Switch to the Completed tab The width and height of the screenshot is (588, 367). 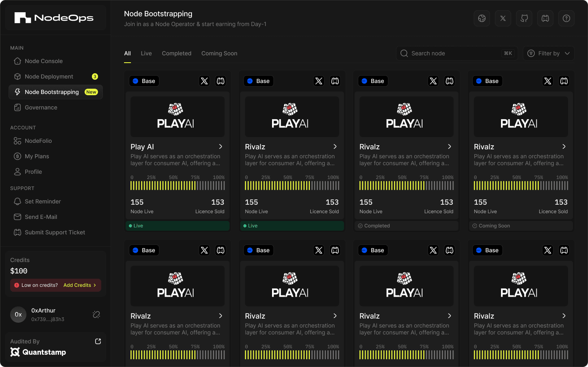pos(176,53)
